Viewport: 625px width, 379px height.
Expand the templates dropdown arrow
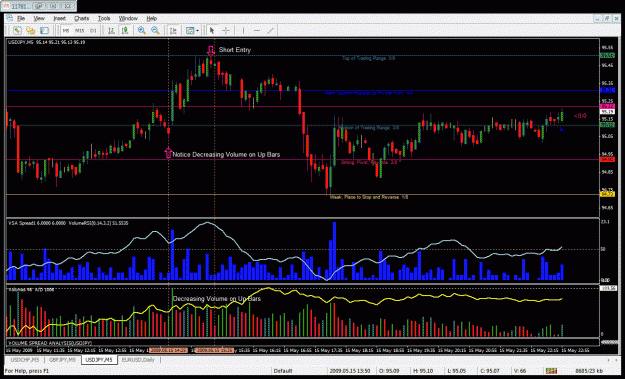197,30
